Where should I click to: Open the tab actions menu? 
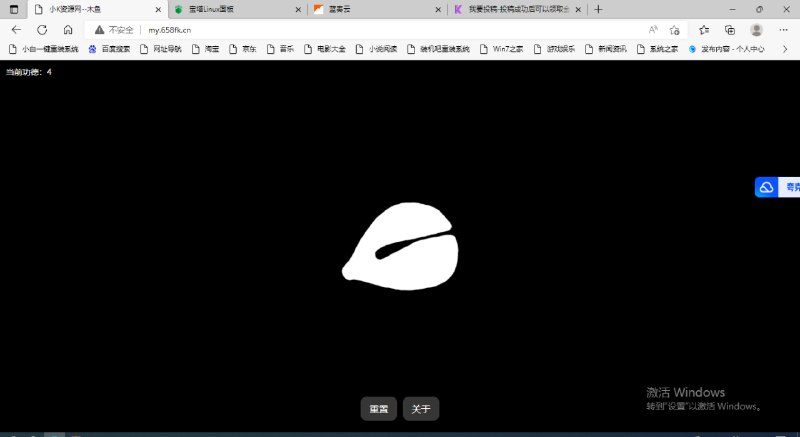[x=14, y=9]
